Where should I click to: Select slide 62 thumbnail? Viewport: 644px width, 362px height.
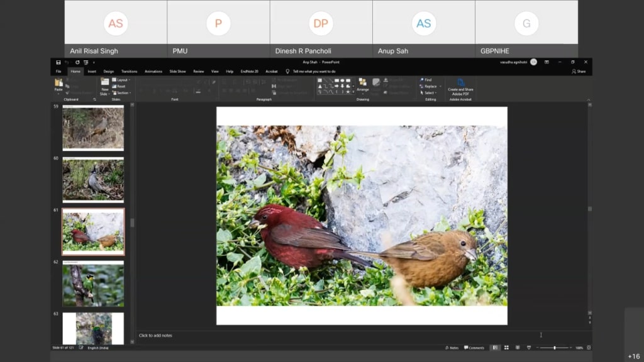[x=93, y=283]
